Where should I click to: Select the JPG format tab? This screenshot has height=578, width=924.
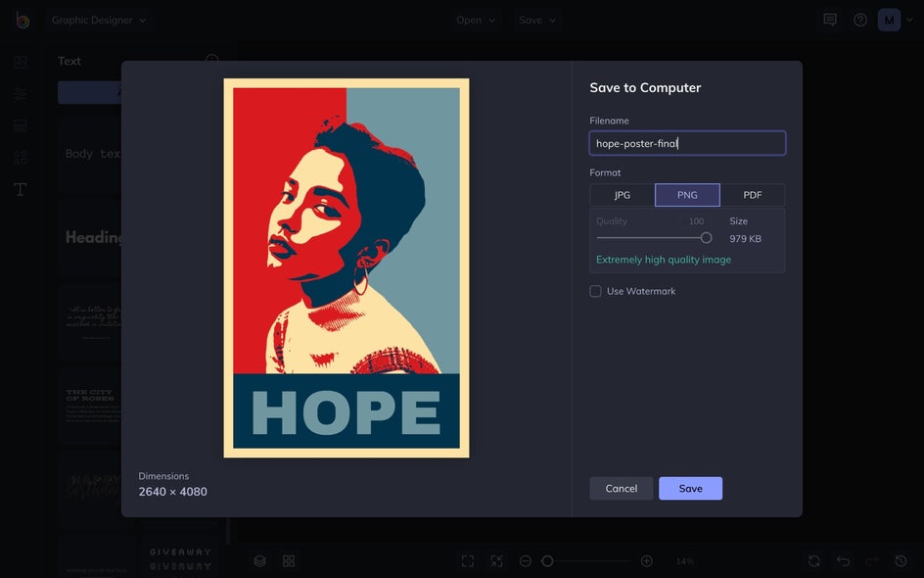click(x=623, y=195)
